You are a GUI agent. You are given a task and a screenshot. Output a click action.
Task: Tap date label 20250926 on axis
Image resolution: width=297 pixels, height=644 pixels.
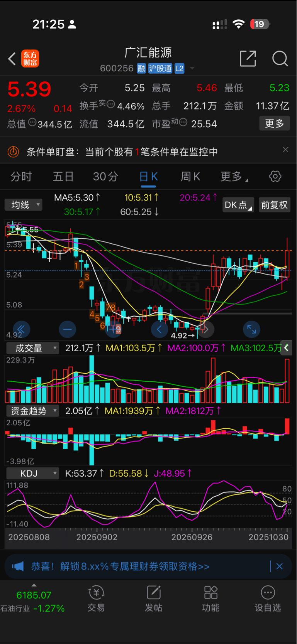click(x=192, y=537)
